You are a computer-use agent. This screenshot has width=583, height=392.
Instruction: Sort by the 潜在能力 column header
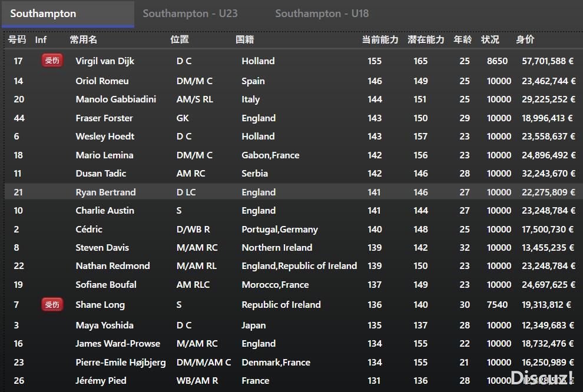point(426,40)
